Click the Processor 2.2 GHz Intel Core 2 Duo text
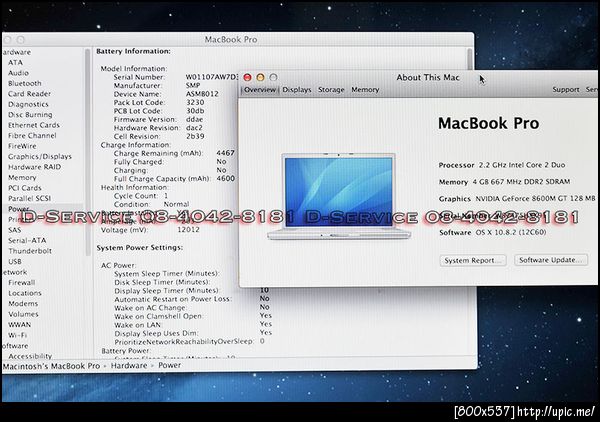The height and width of the screenshot is (422, 600). [502, 165]
